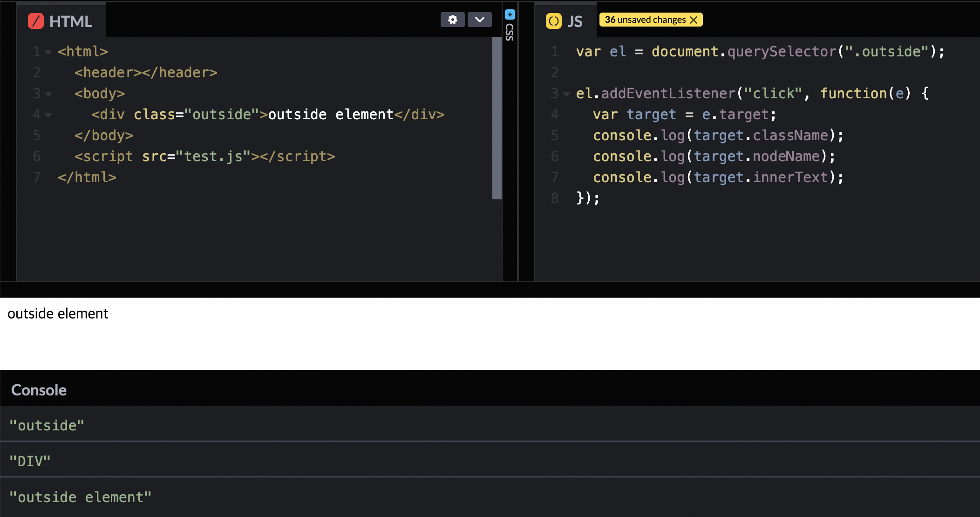Open the HTML panel chevron dropdown
This screenshot has width=980, height=517.
pyautogui.click(x=479, y=20)
